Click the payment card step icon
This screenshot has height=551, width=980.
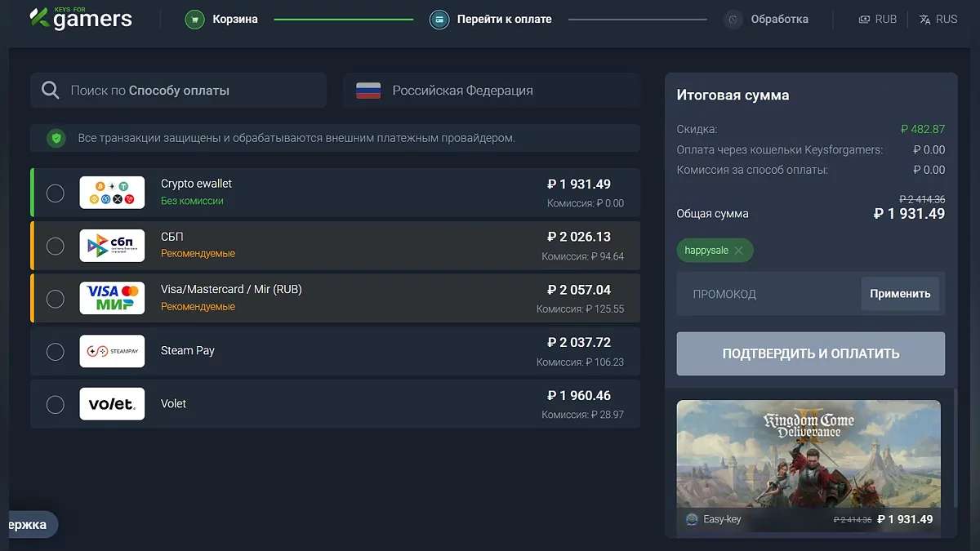(439, 20)
